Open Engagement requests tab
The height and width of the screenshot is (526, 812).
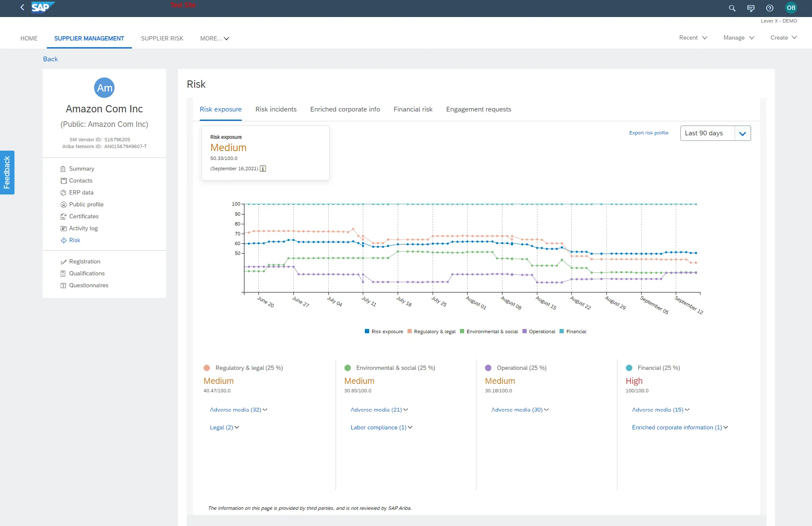click(479, 109)
